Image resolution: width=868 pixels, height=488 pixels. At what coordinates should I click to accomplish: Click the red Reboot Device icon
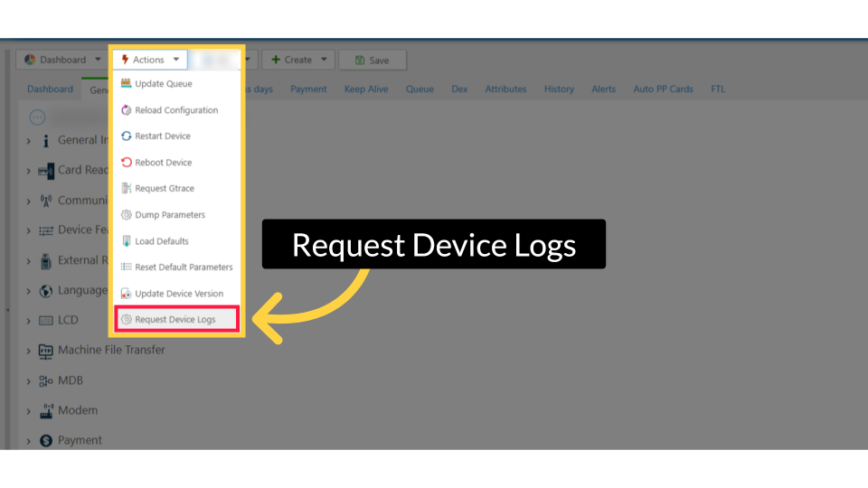point(127,163)
